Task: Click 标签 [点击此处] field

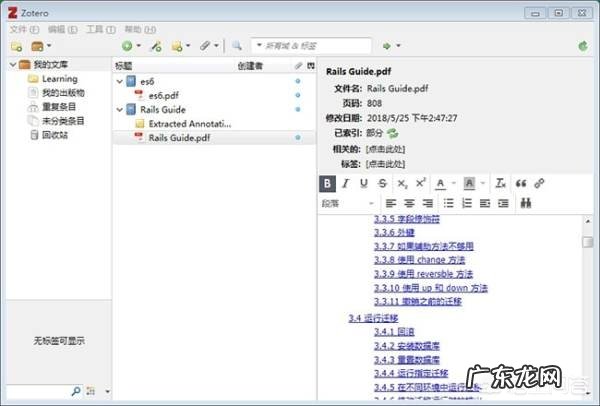Action: [385, 164]
